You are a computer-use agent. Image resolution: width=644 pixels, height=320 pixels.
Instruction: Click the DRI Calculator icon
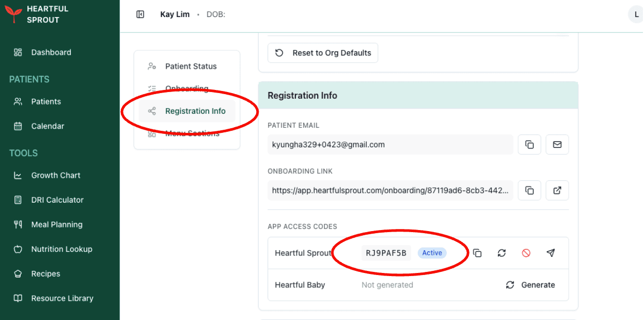18,200
